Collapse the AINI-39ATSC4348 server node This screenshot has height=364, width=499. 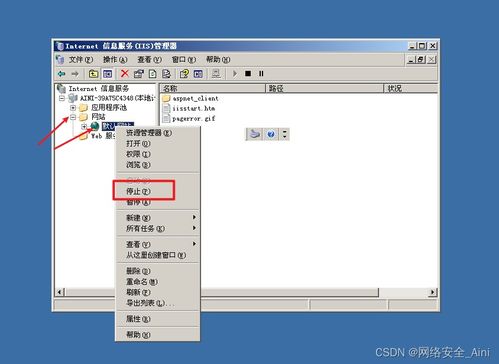(62, 98)
